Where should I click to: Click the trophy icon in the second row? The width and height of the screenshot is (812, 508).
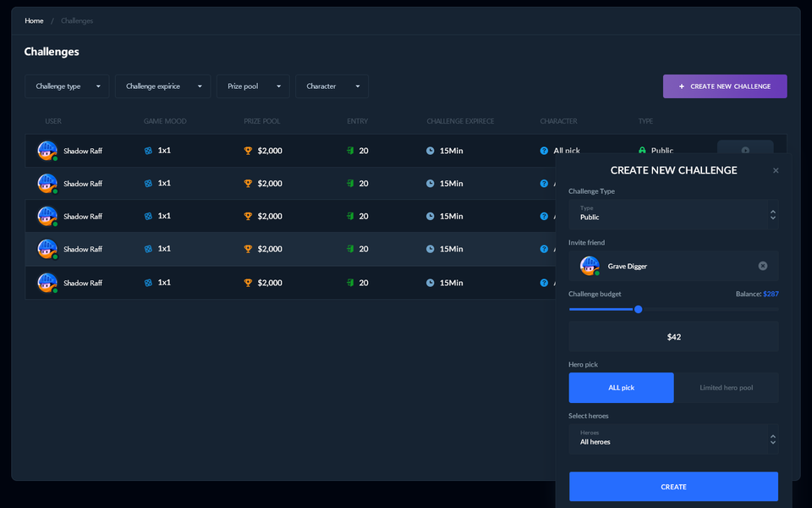click(x=248, y=184)
